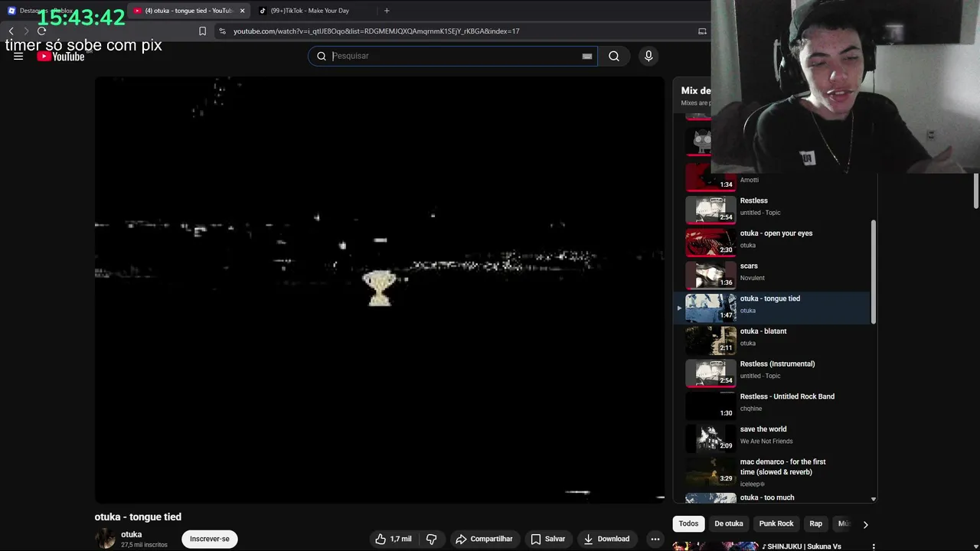Like the video with thumbs-up button
The width and height of the screenshot is (980, 551).
(394, 539)
